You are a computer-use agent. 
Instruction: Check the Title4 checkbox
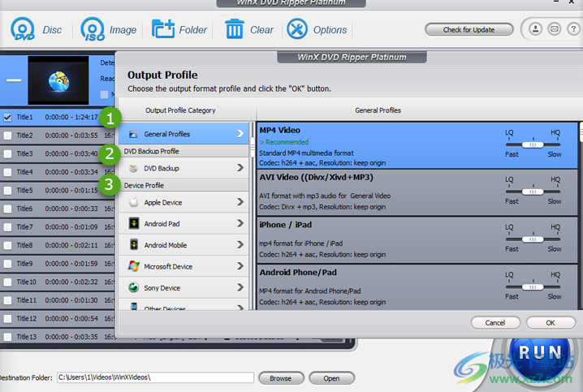7,172
